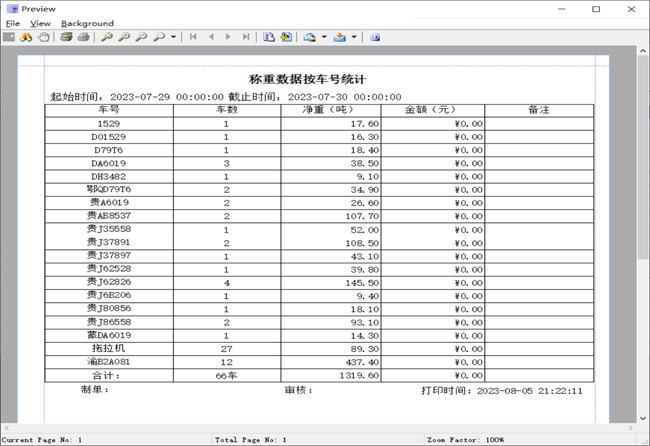Click vehicle number D01529 cell
Screen dimensions: 650x446
(109, 137)
